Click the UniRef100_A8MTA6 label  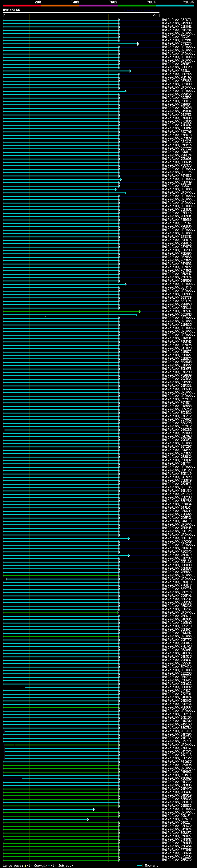[176, 78]
